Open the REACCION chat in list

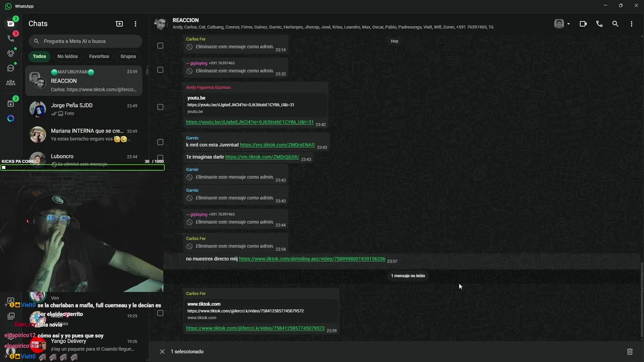click(x=84, y=80)
